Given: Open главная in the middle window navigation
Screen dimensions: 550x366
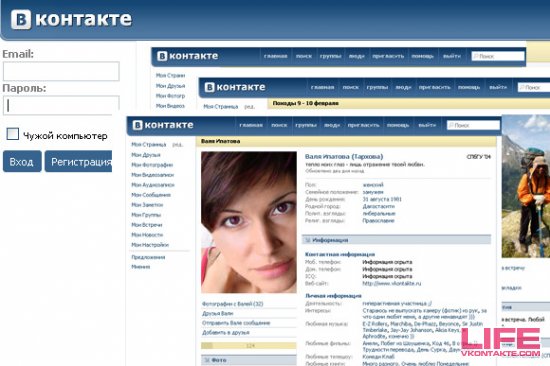Looking at the screenshot, I should coord(322,87).
